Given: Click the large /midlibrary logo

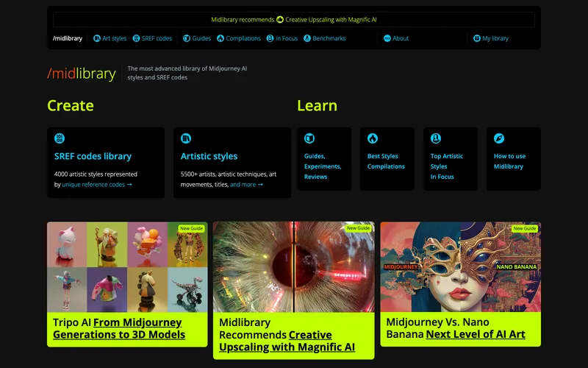Looking at the screenshot, I should coord(82,73).
